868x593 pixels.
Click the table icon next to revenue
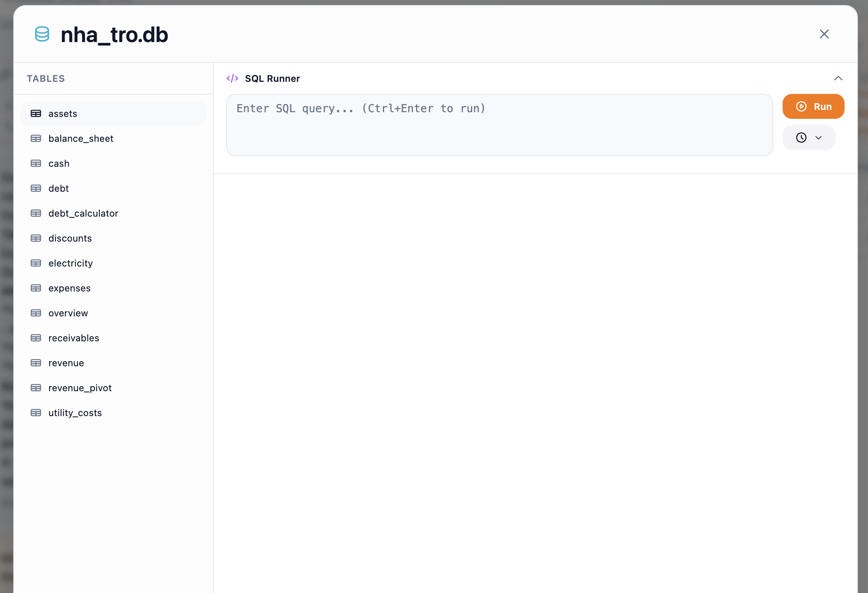click(x=36, y=363)
